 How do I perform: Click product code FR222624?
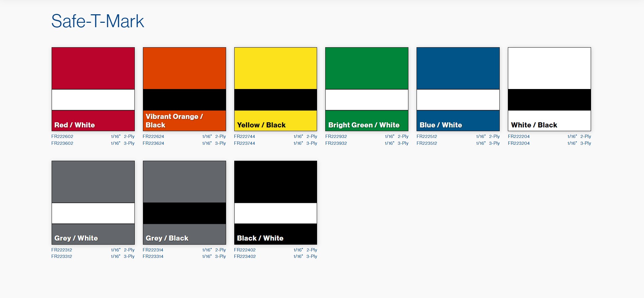[153, 137]
